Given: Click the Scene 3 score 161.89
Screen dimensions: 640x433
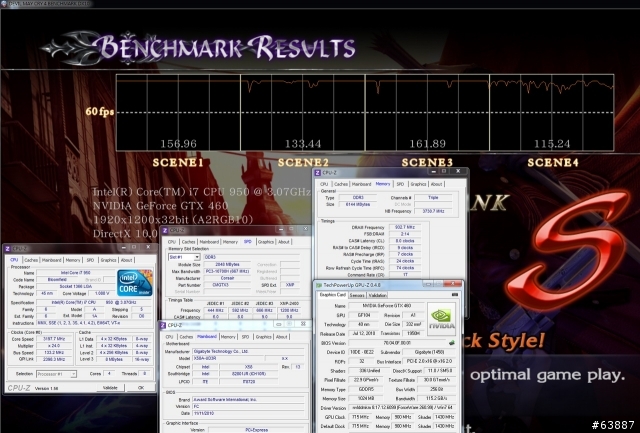Looking at the screenshot, I should pos(427,144).
